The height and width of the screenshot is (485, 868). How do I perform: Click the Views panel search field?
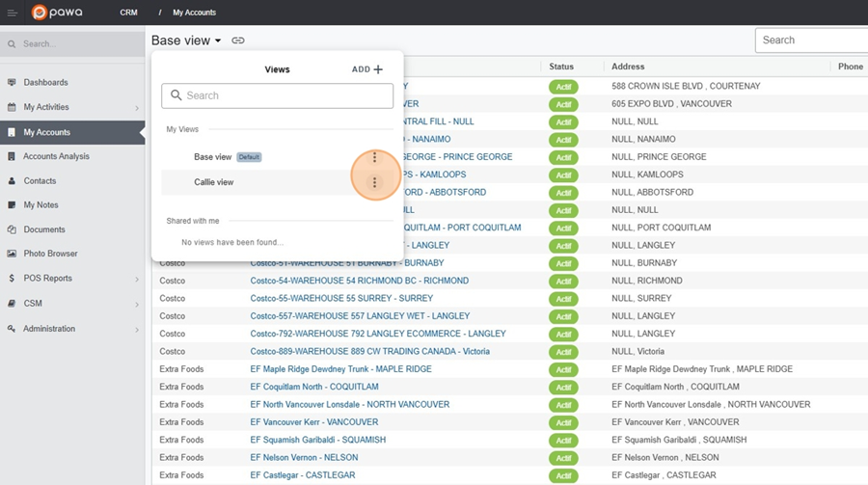click(x=278, y=95)
